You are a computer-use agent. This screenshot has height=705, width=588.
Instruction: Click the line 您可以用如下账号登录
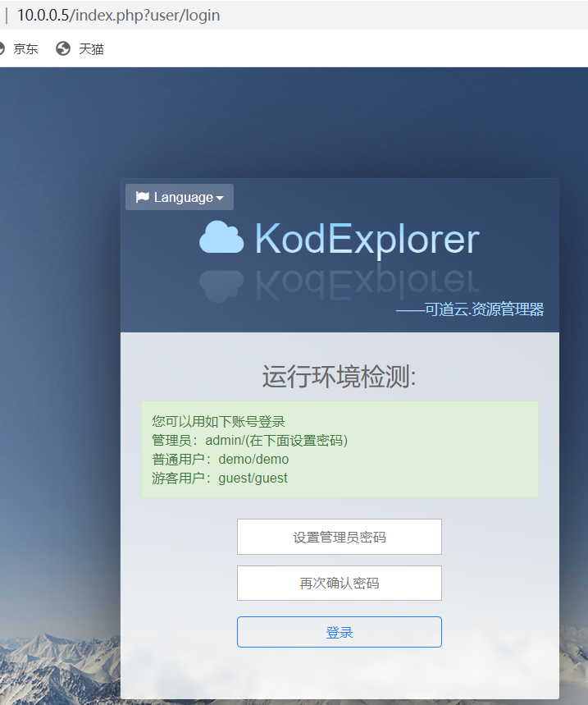coord(218,422)
